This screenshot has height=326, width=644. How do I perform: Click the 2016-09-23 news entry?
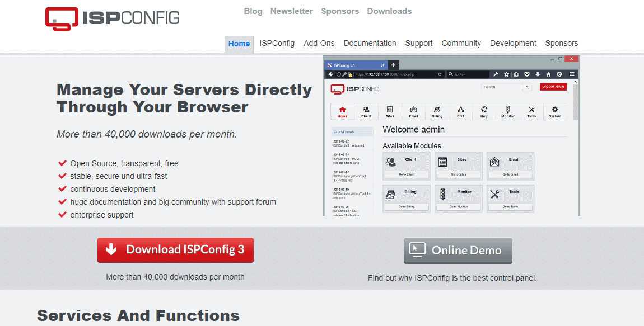(347, 159)
